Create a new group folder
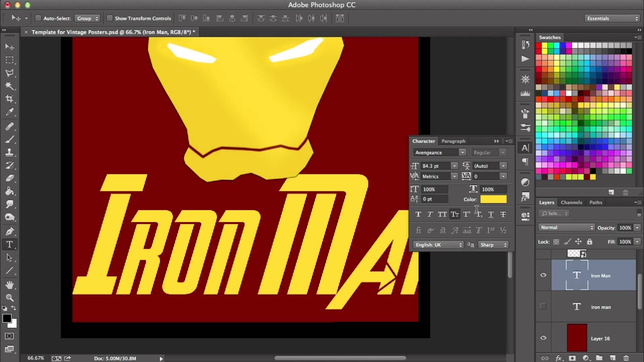 point(599,358)
